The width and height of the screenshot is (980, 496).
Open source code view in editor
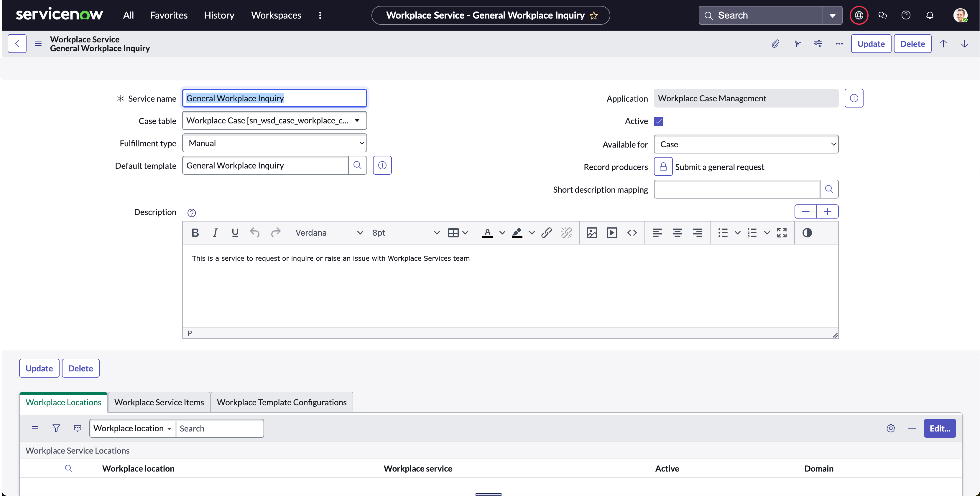tap(632, 233)
